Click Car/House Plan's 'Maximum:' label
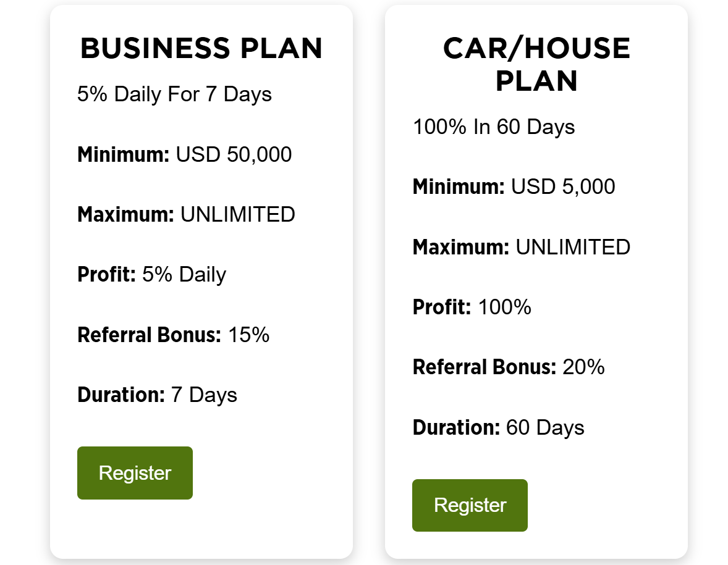Screen dimensions: 728x565 click(x=461, y=248)
